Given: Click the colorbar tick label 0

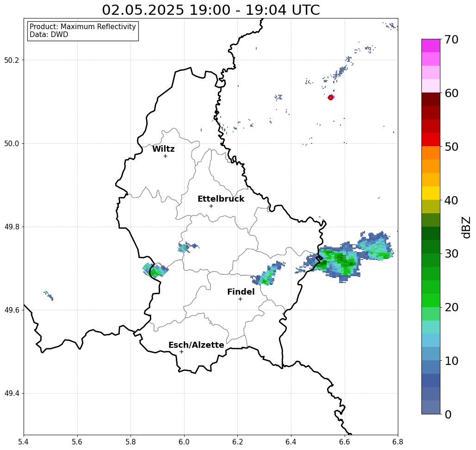Looking at the screenshot, I should click(x=448, y=414).
